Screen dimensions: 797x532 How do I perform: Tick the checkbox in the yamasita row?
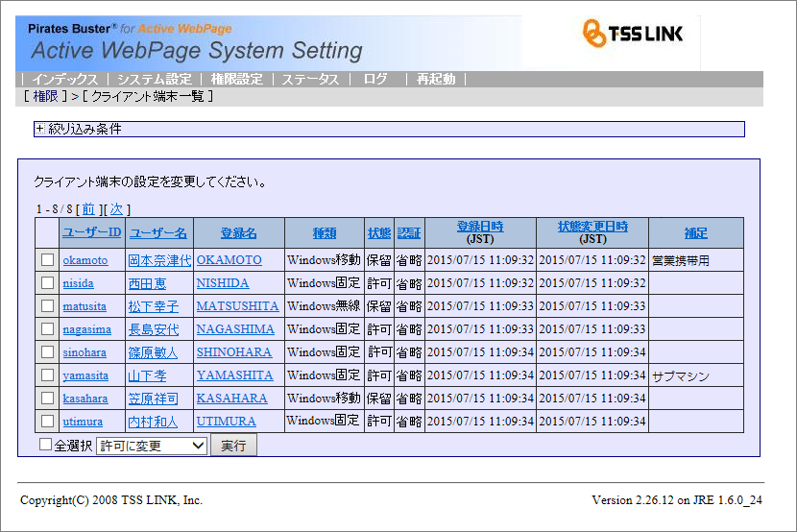pyautogui.click(x=47, y=375)
